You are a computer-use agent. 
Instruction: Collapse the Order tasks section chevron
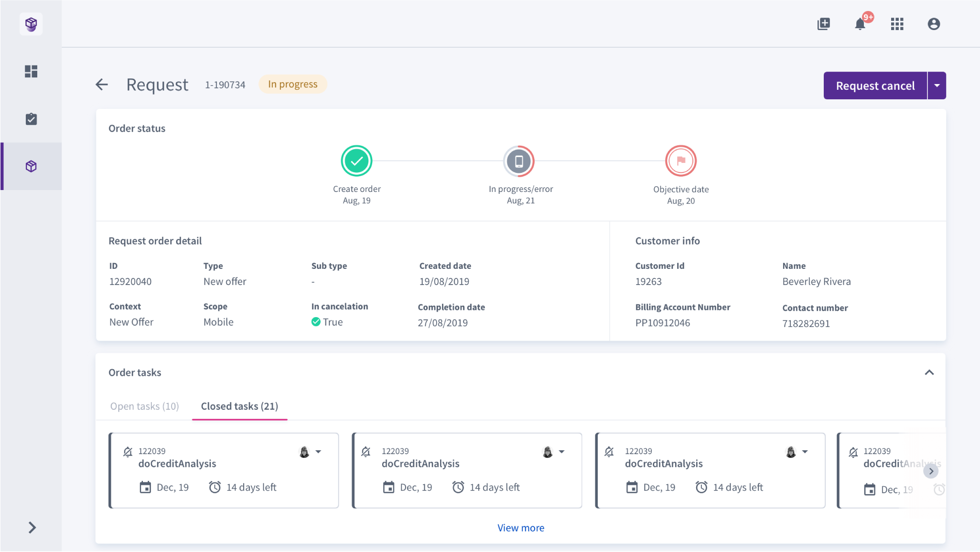[x=929, y=372]
